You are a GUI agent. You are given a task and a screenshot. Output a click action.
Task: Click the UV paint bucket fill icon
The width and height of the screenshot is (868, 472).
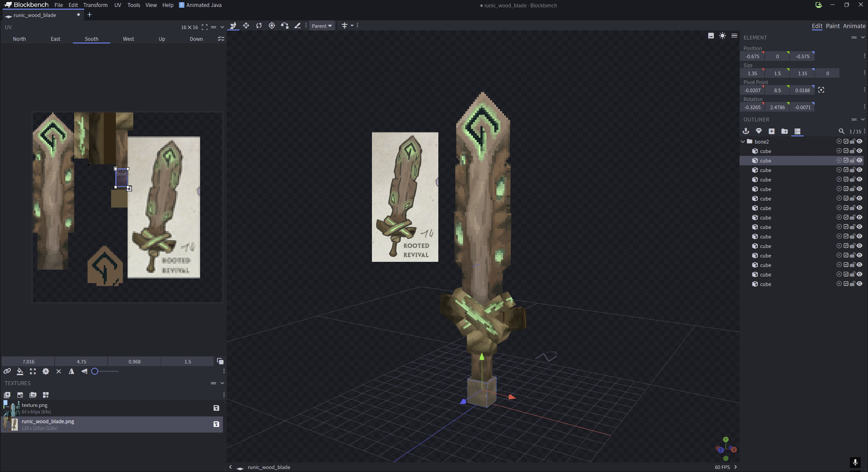tap(20, 371)
